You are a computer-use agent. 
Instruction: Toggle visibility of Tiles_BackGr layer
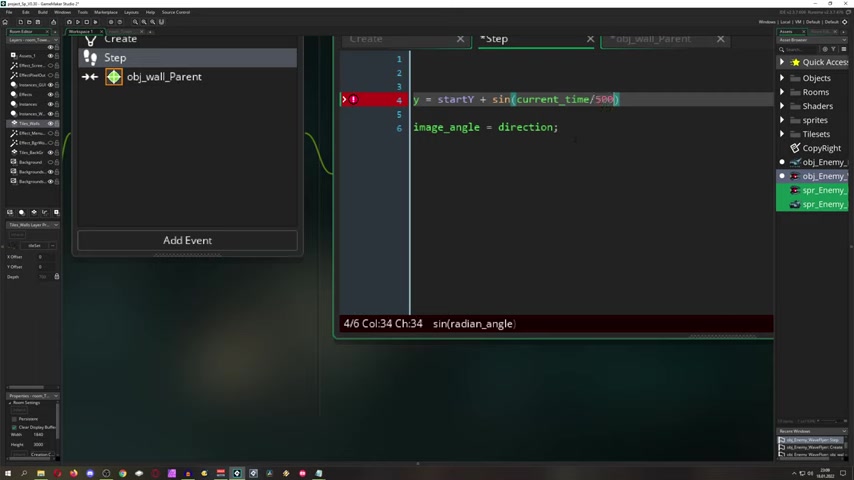pos(51,153)
